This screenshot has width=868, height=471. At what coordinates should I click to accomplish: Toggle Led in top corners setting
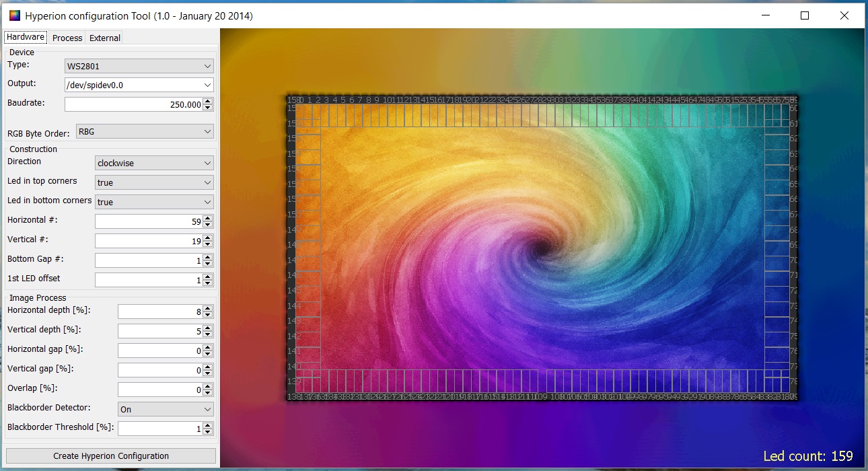point(154,182)
